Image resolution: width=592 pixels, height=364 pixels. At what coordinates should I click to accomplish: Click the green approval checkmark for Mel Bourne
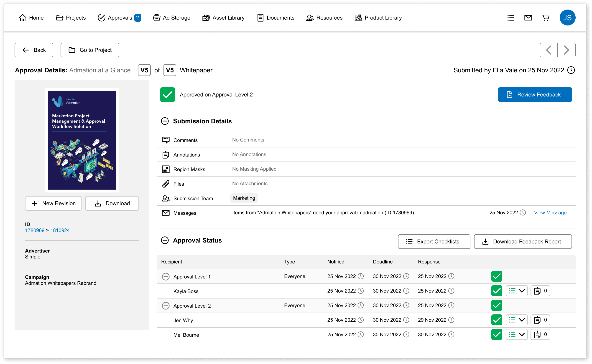[x=496, y=334]
